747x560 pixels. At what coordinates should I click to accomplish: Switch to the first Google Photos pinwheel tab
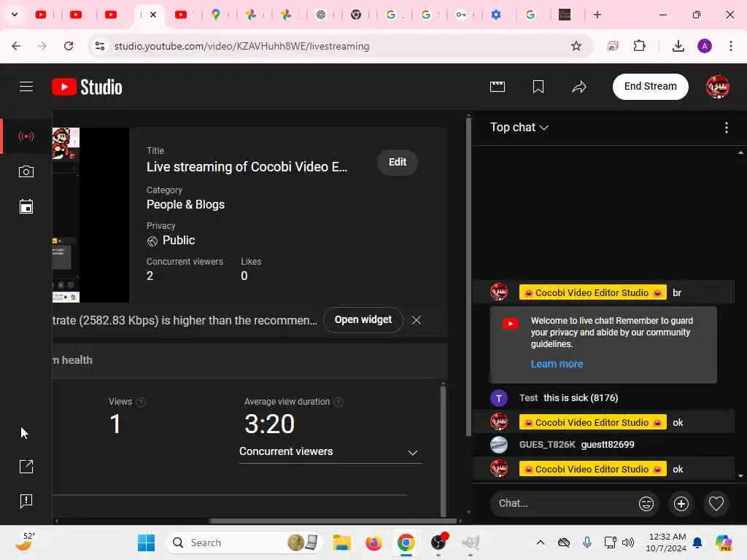tap(251, 15)
